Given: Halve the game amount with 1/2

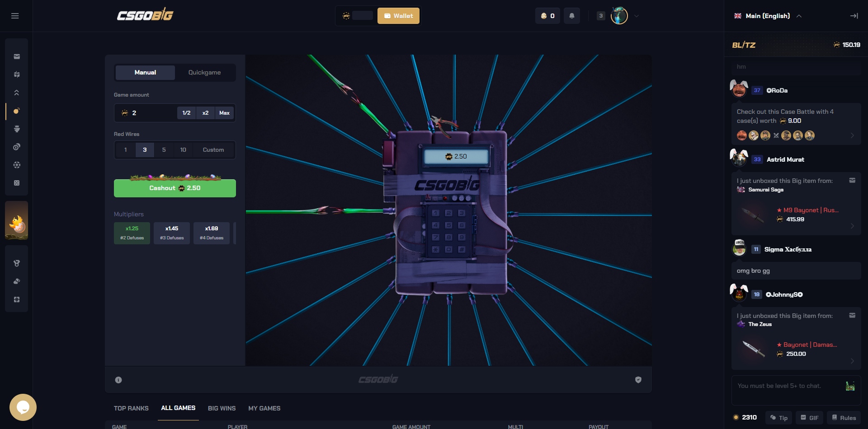Looking at the screenshot, I should pos(186,113).
